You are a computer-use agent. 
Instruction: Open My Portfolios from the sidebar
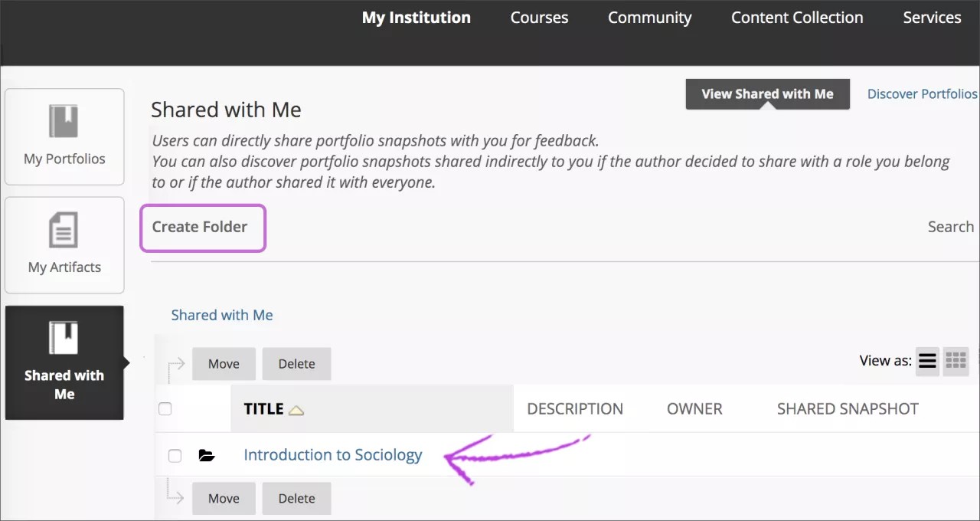(x=64, y=136)
